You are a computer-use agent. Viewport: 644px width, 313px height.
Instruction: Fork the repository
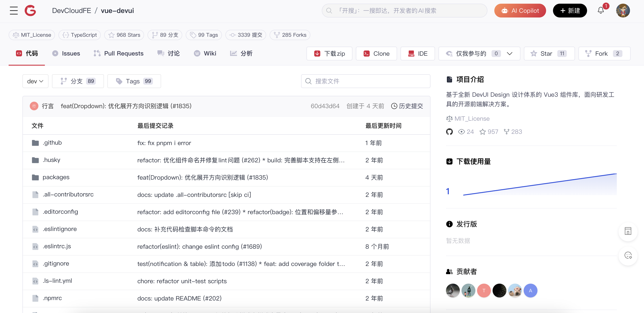604,54
